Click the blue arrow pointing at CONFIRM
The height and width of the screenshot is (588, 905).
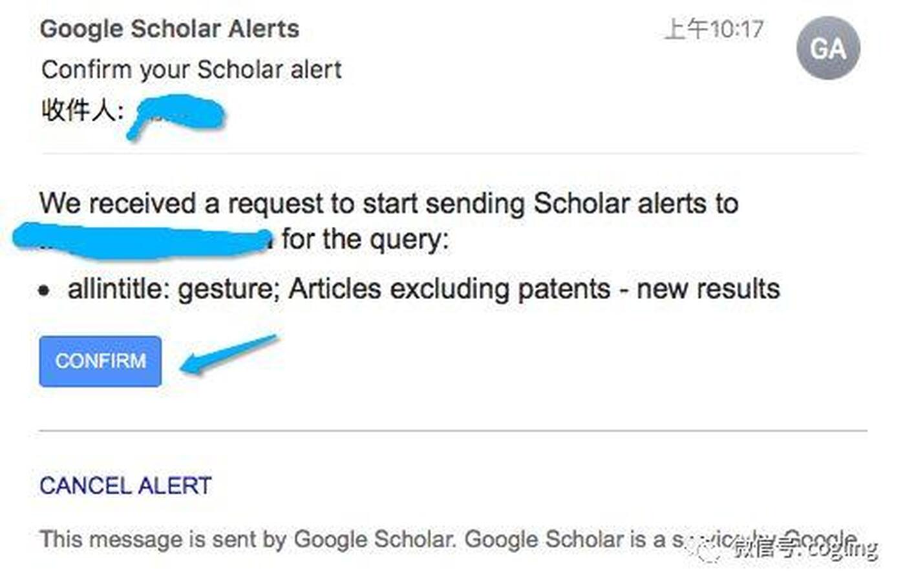(228, 355)
